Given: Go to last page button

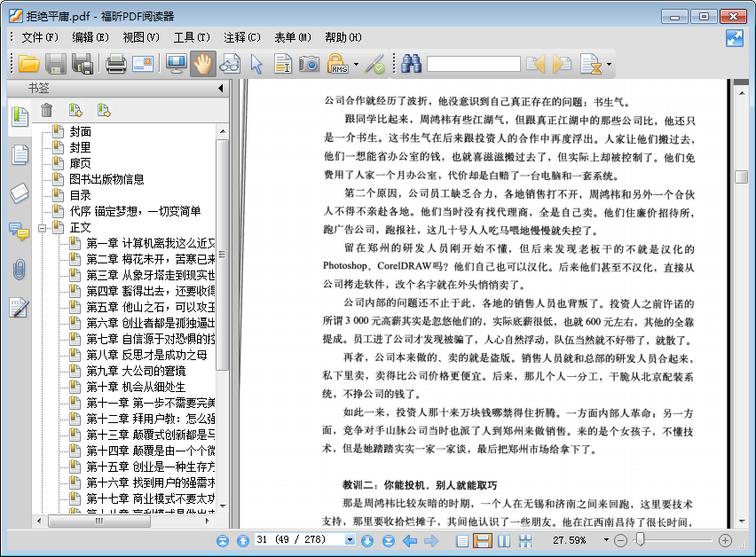Looking at the screenshot, I should [388, 541].
